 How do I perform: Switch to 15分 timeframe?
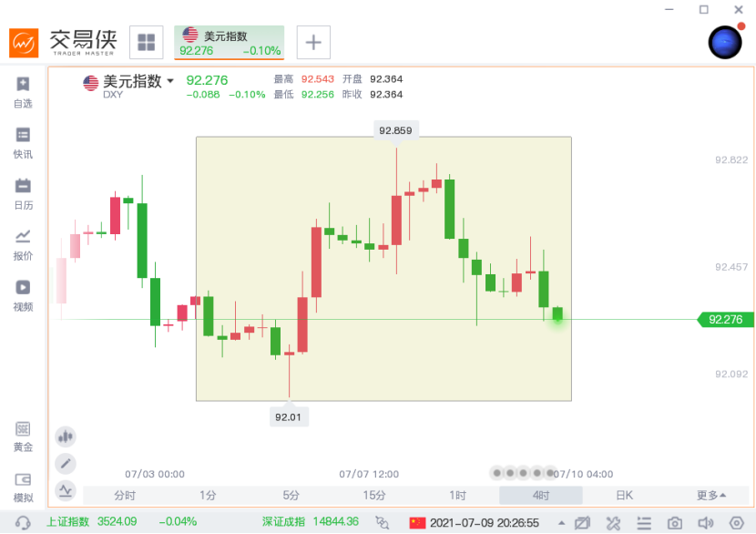tap(374, 496)
